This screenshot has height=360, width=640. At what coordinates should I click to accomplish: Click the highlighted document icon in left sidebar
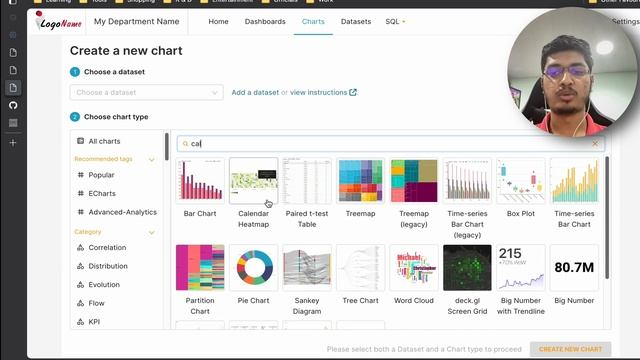13,88
